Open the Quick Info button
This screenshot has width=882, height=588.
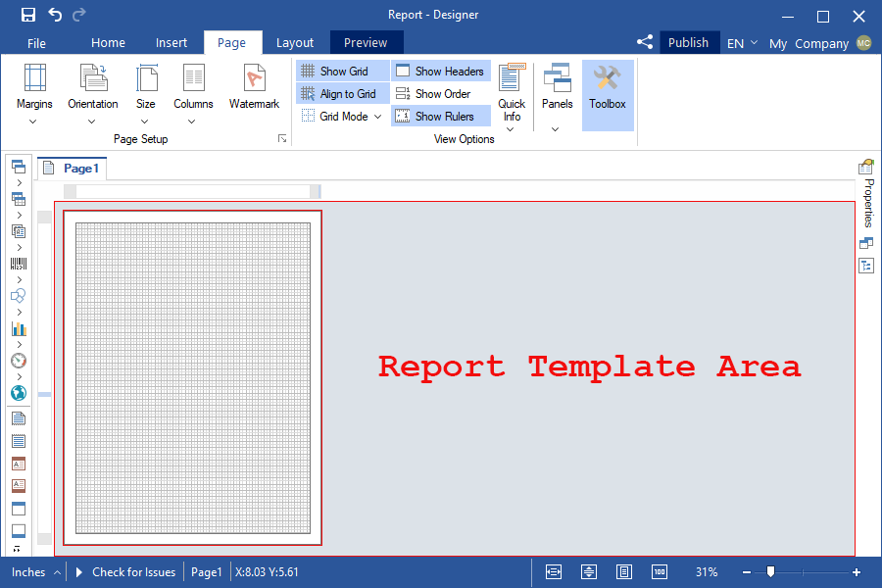click(512, 94)
